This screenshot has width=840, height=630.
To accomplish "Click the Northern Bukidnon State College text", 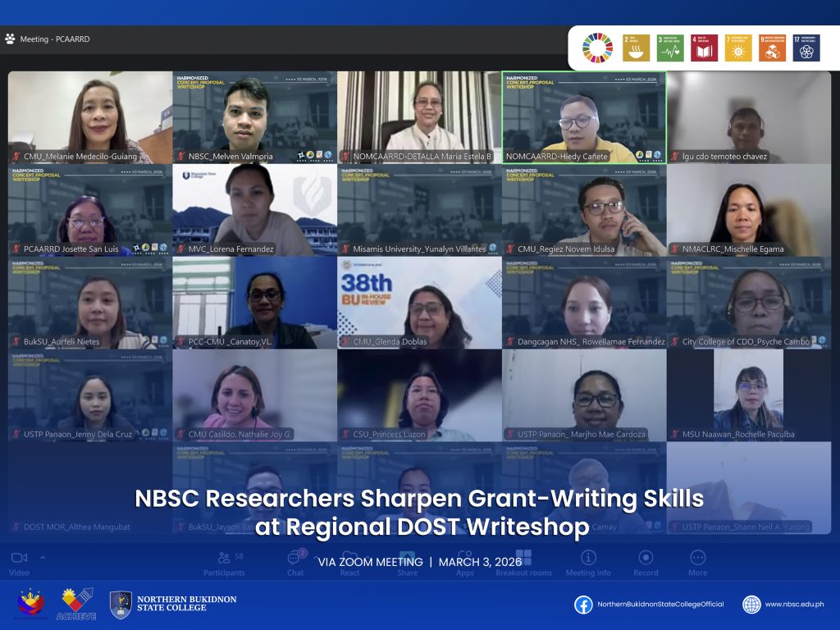I will [x=186, y=603].
